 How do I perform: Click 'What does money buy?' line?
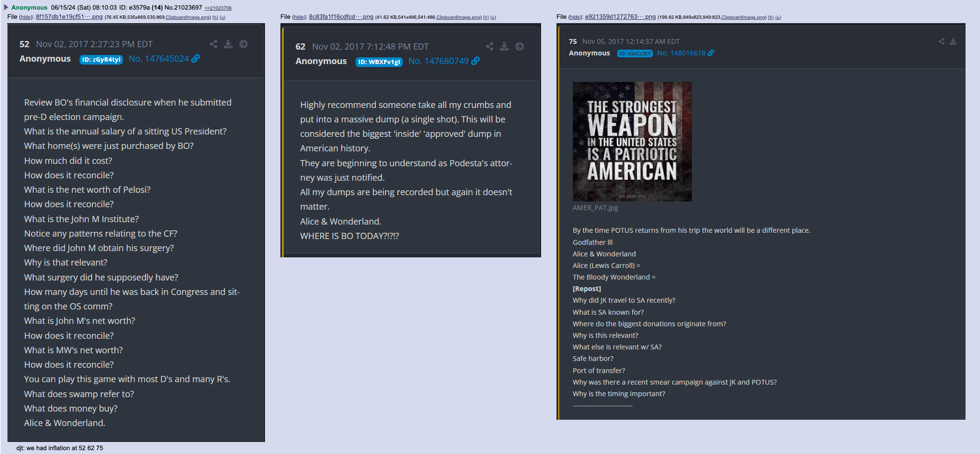tap(71, 408)
